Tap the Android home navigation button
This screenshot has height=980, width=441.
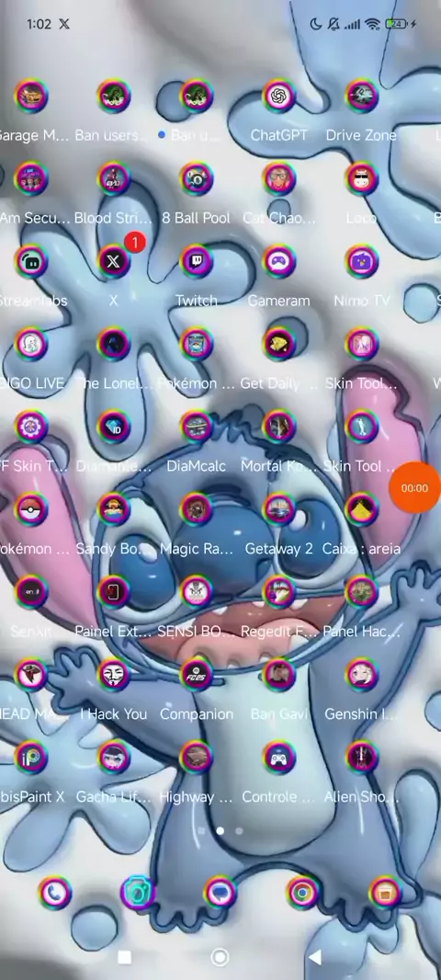coord(220,957)
